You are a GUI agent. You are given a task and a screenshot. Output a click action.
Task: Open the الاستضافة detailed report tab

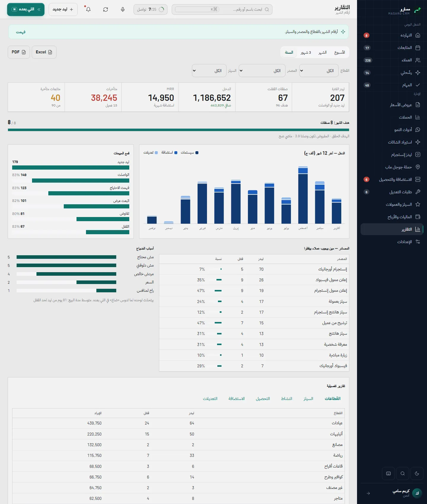237,399
